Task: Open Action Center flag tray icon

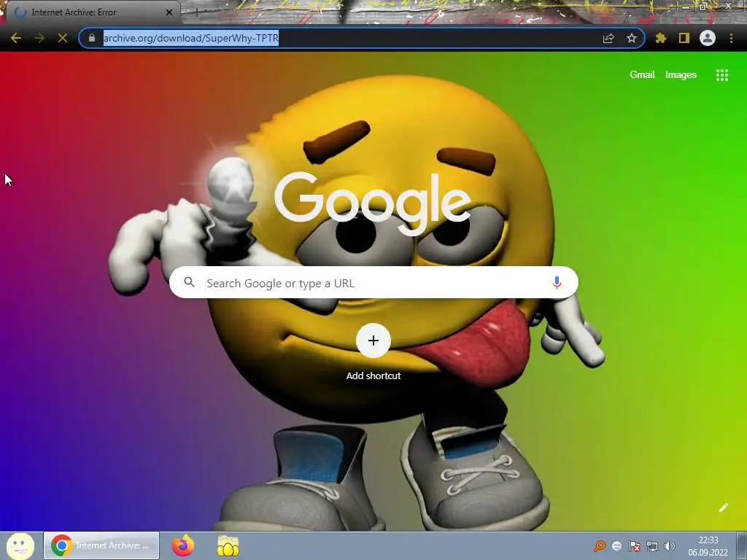Action: pos(635,545)
